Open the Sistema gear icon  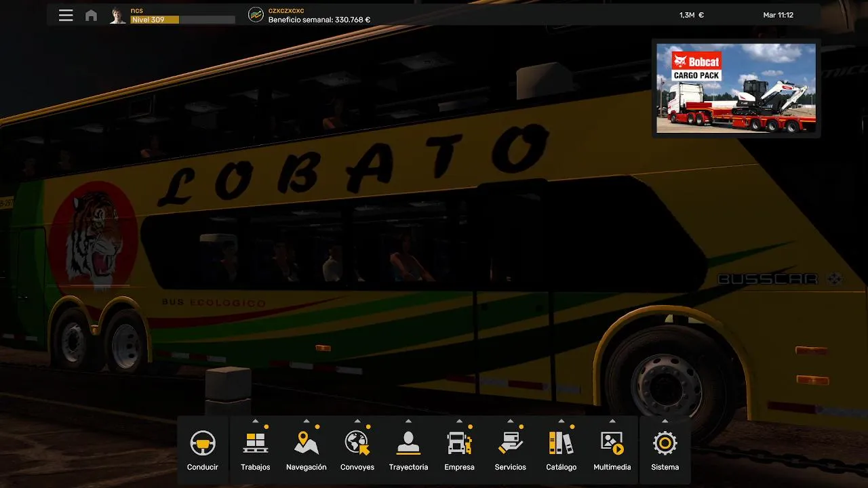tap(665, 443)
